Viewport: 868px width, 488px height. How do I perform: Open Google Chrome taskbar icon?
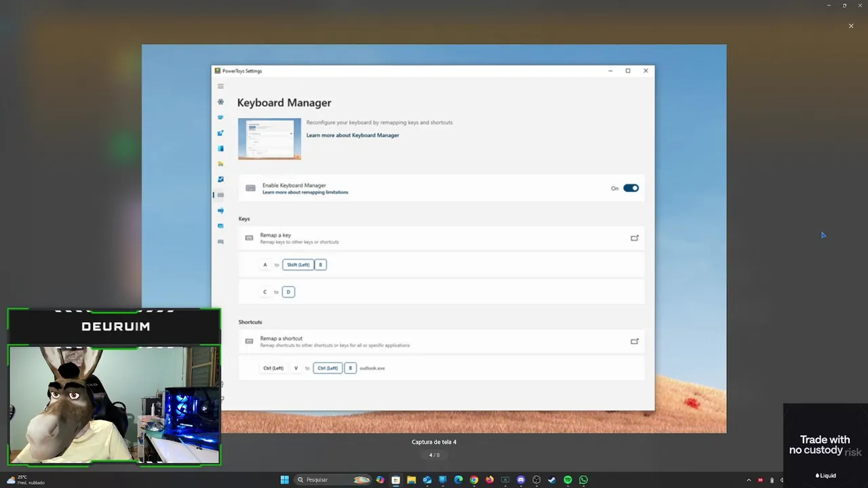coord(474,480)
